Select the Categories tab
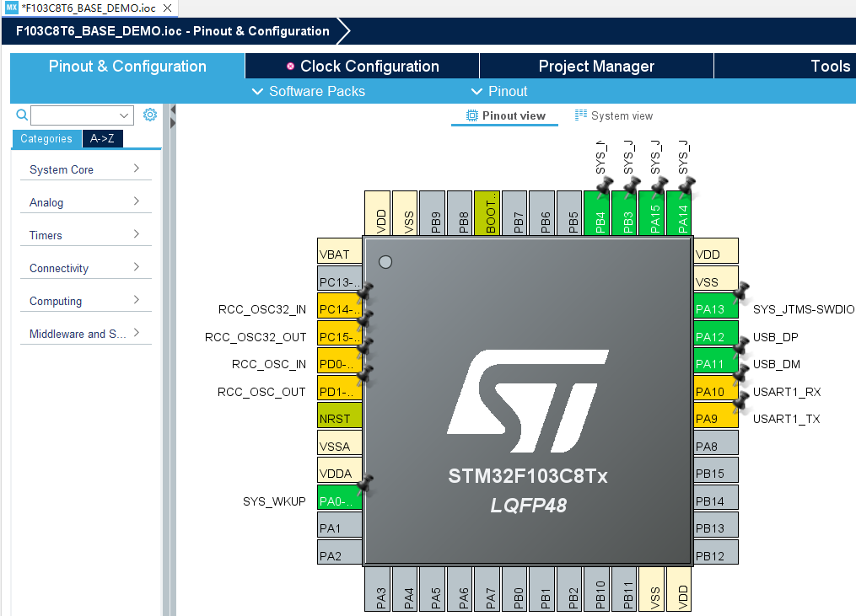The width and height of the screenshot is (856, 616). point(46,138)
